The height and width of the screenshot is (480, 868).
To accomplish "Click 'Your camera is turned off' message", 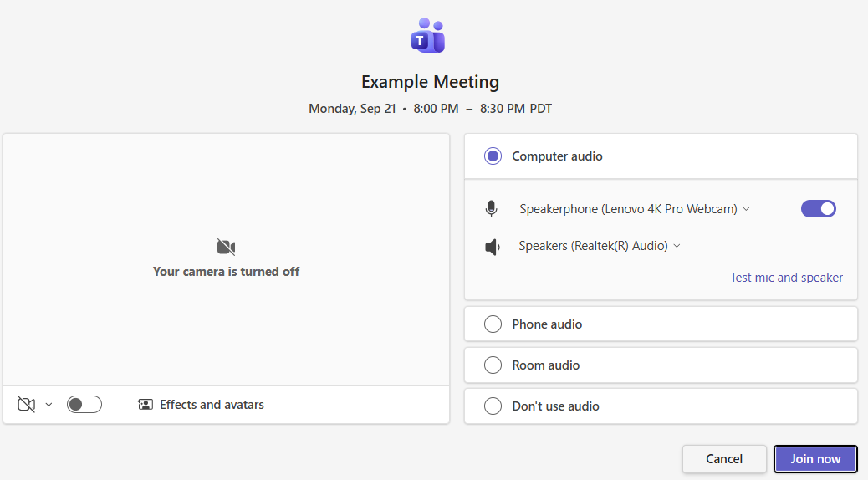I will 226,272.
